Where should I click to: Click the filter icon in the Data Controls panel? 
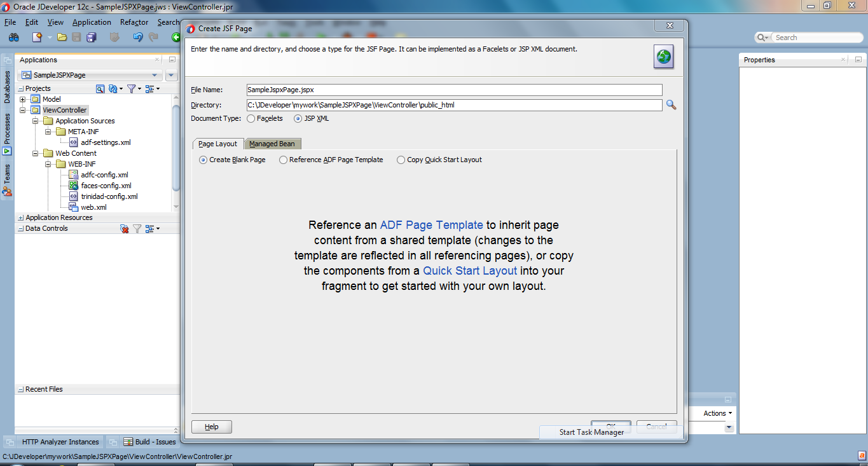point(137,228)
